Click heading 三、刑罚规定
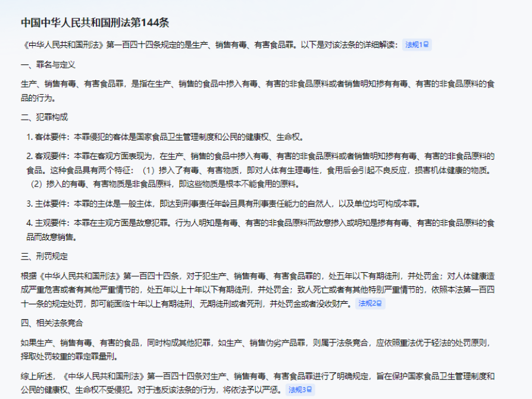This screenshot has height=399, width=532. click(44, 257)
